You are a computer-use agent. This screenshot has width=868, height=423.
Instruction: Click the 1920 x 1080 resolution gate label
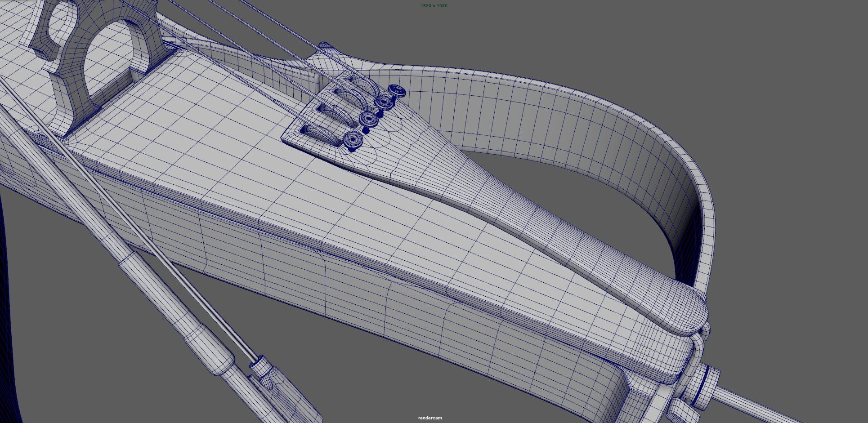click(x=434, y=5)
